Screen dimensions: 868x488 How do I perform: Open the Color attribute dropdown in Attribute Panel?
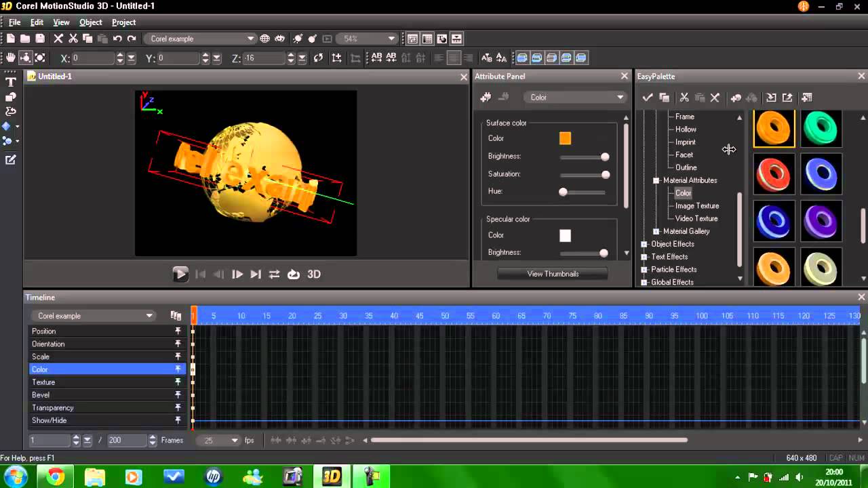[575, 98]
